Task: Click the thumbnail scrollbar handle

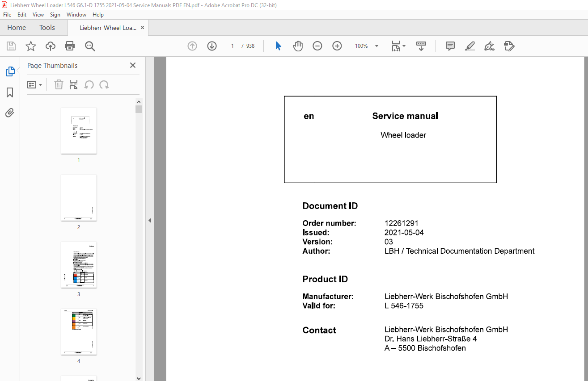Action: [139, 109]
